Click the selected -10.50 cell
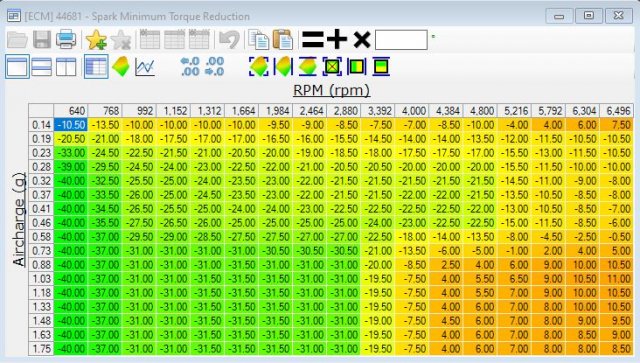Screen dimensions: 640x363 (x=70, y=125)
